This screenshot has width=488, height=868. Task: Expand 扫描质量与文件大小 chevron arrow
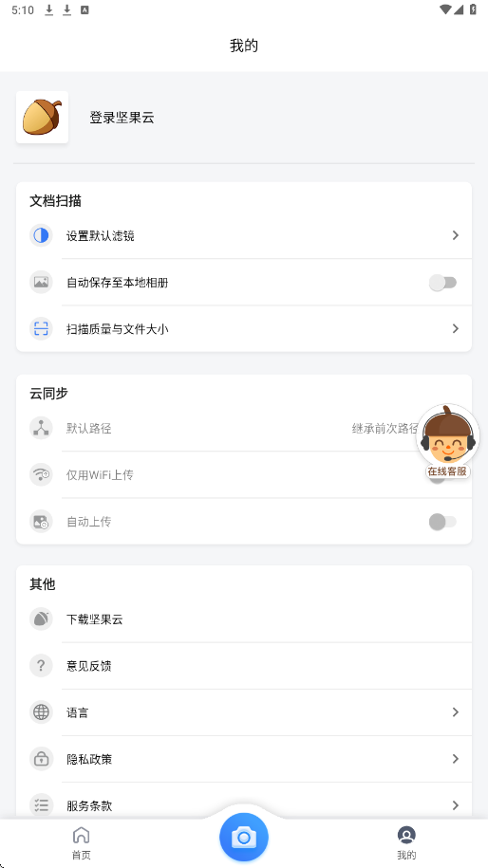click(x=456, y=329)
